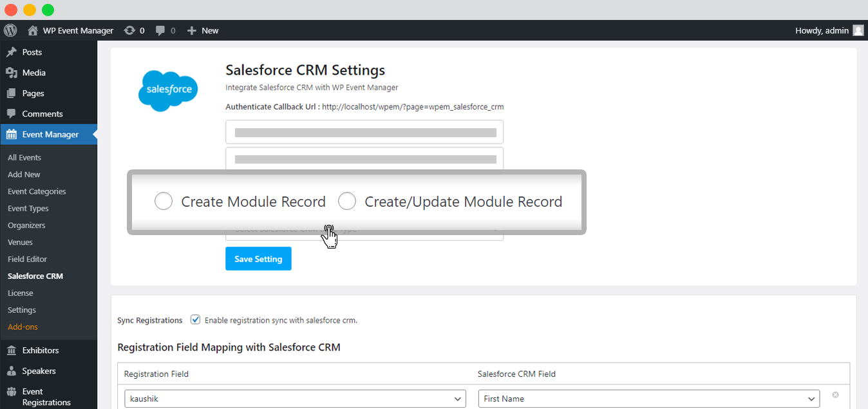Viewport: 868px width, 409px height.
Task: Click the second masked credential input field
Action: coord(364,158)
